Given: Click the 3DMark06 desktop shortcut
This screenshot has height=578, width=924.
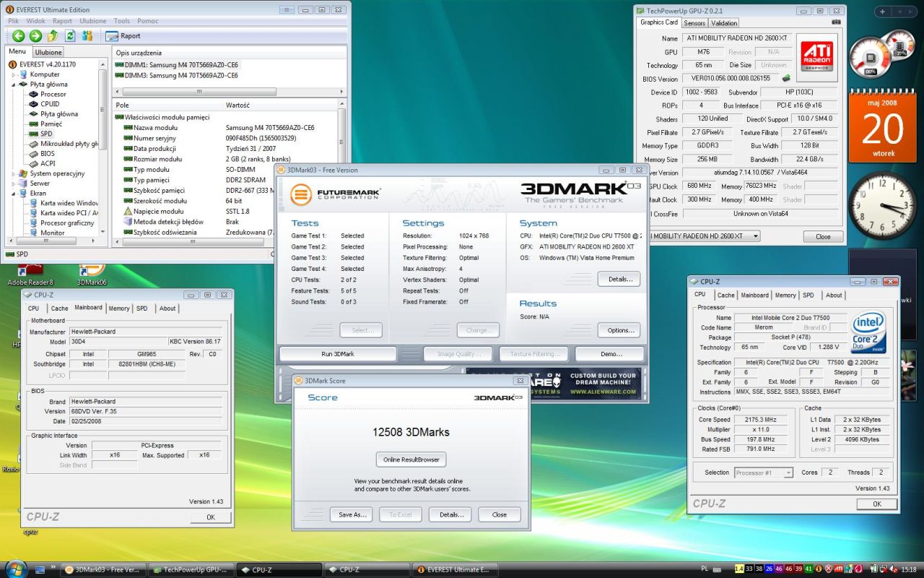Looking at the screenshot, I should (x=92, y=275).
